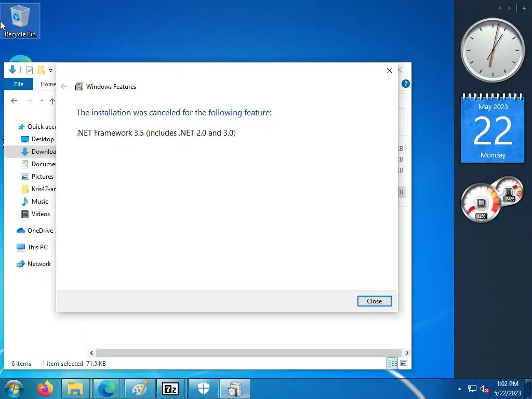Click the horizontal scrollbar right arrow
This screenshot has height=399, width=532.
(407, 353)
